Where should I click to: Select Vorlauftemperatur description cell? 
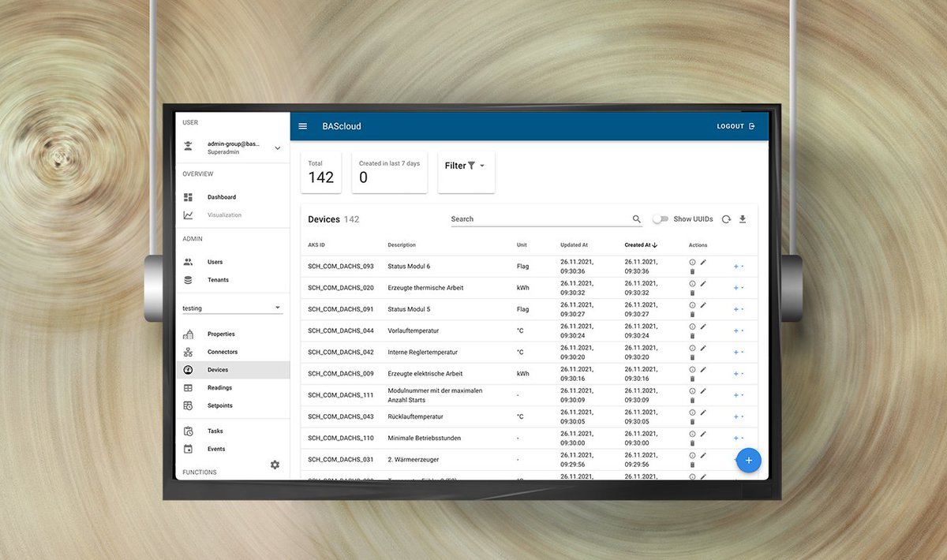pyautogui.click(x=413, y=330)
